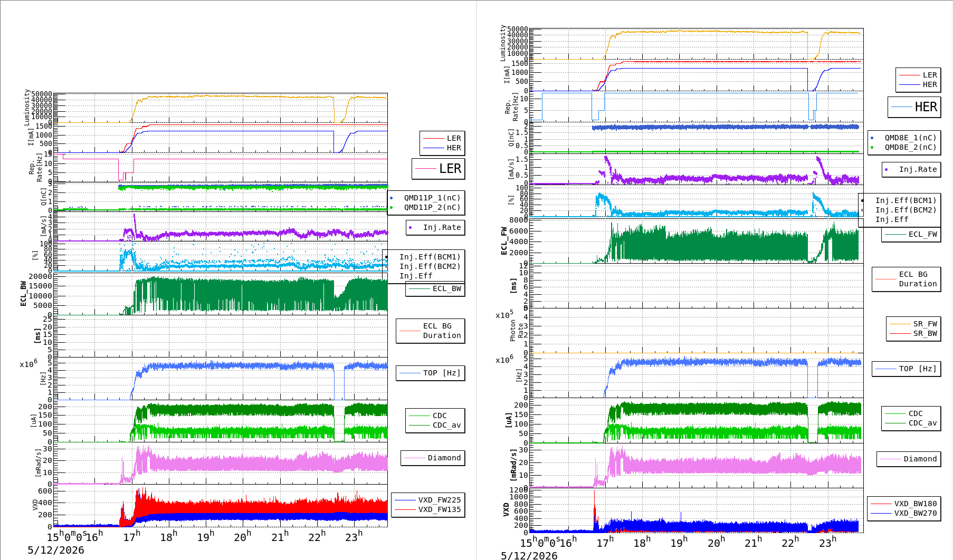Click the 5/12/2026 date under LER plot
Screen dimensions: 953x560
pyautogui.click(x=56, y=550)
